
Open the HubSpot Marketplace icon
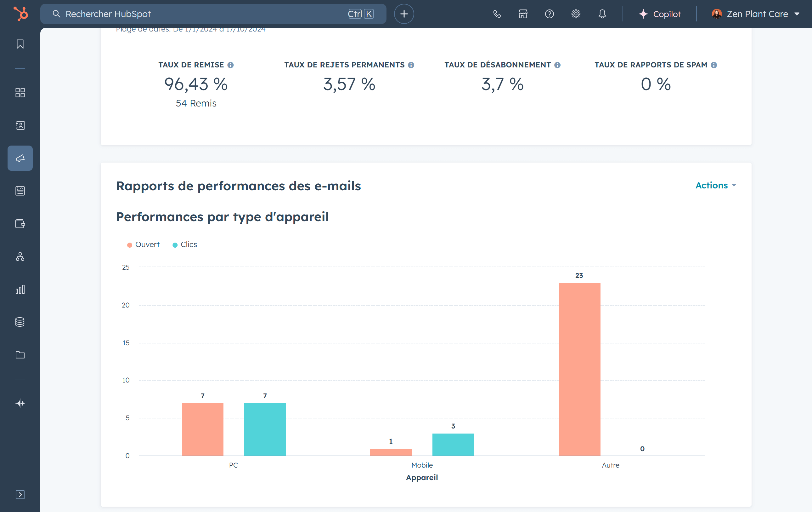523,14
